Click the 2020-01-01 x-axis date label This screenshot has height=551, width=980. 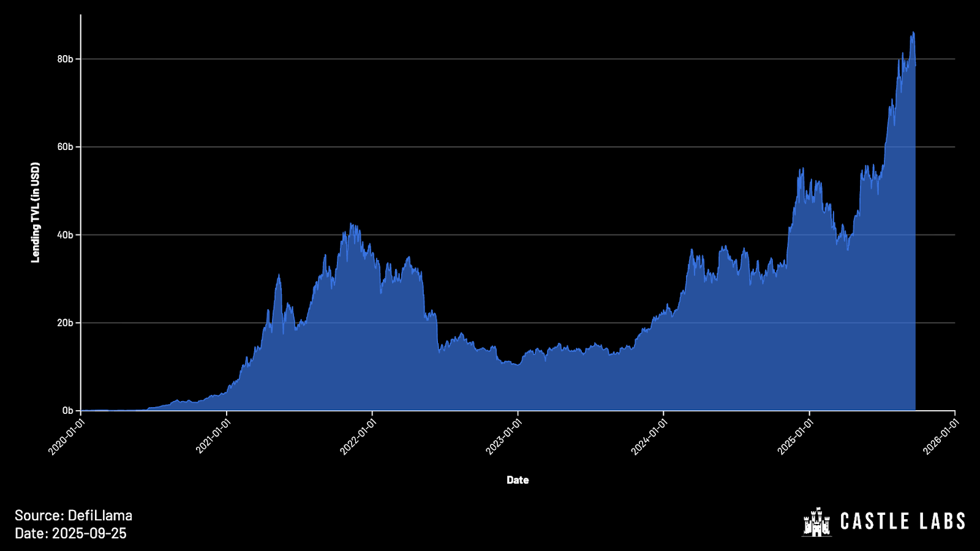66,435
